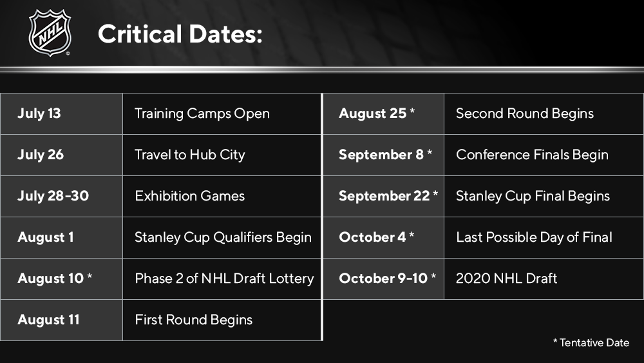Select the August 25 date cell
The image size is (644, 363).
coord(384,114)
